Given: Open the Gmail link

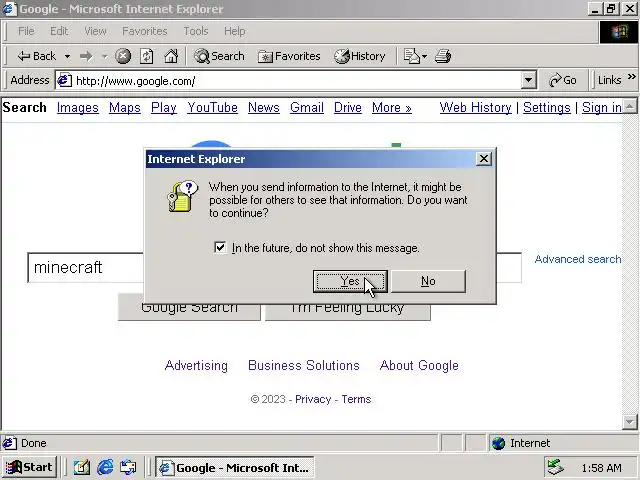Looking at the screenshot, I should click(x=307, y=107).
